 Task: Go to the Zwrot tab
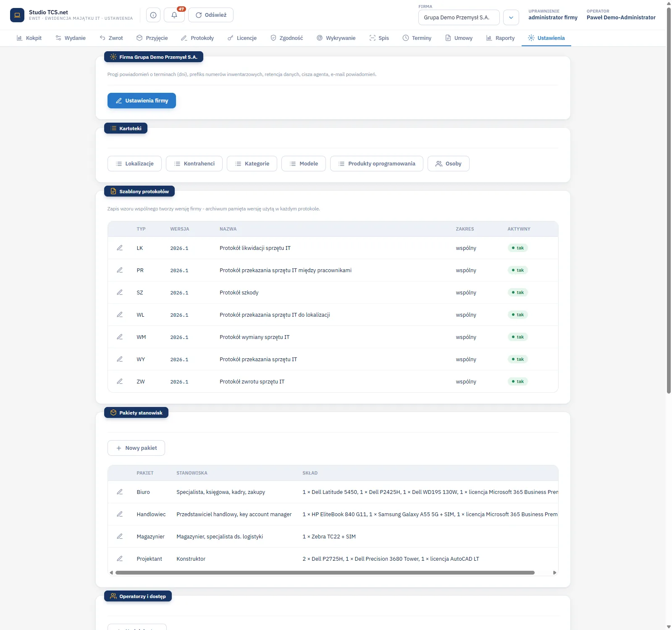coord(111,38)
